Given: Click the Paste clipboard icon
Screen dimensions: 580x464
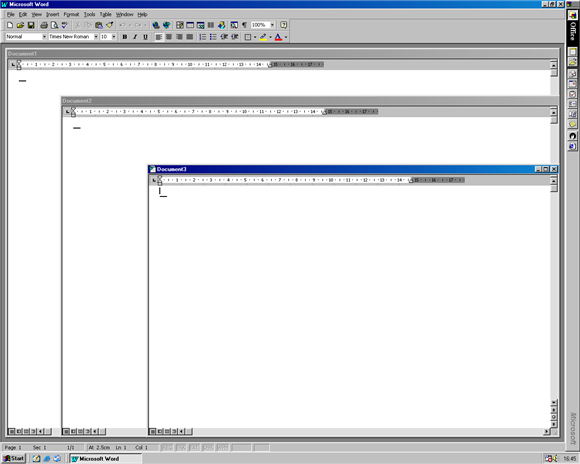Looking at the screenshot, I should [x=99, y=25].
